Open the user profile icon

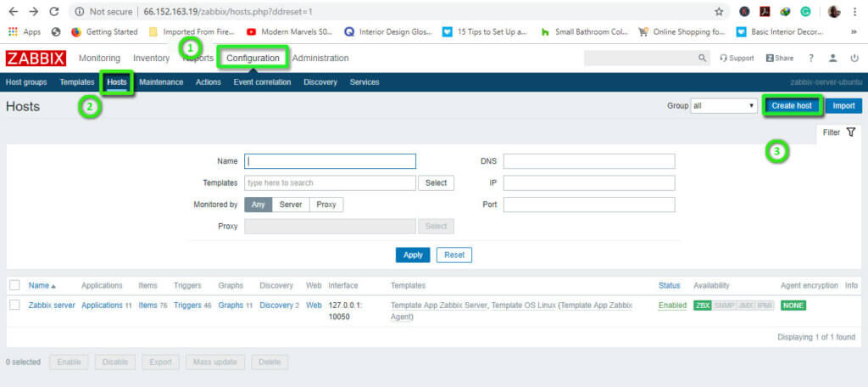pyautogui.click(x=832, y=59)
